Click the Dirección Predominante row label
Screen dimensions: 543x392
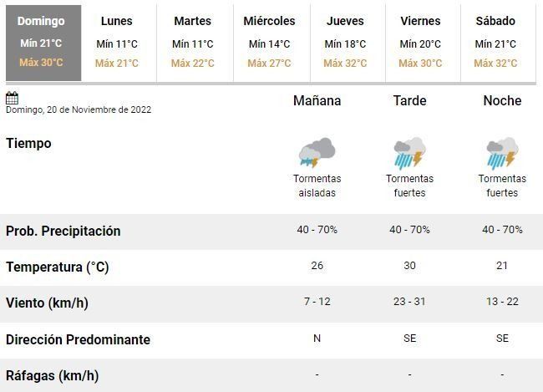click(x=79, y=340)
